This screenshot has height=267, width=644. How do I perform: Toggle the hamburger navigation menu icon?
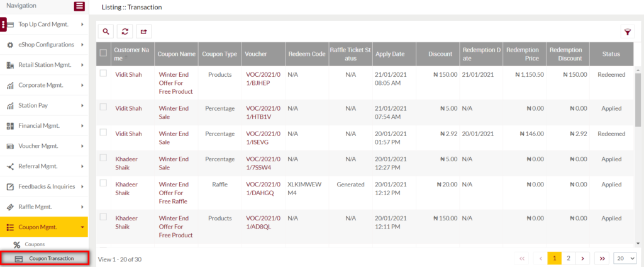(79, 6)
